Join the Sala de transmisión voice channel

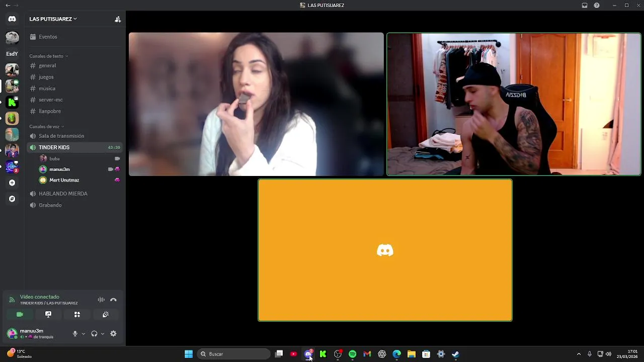coord(75,136)
